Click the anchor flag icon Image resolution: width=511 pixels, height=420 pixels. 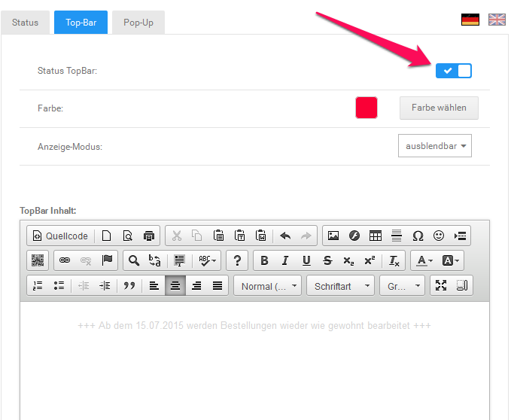tap(107, 260)
